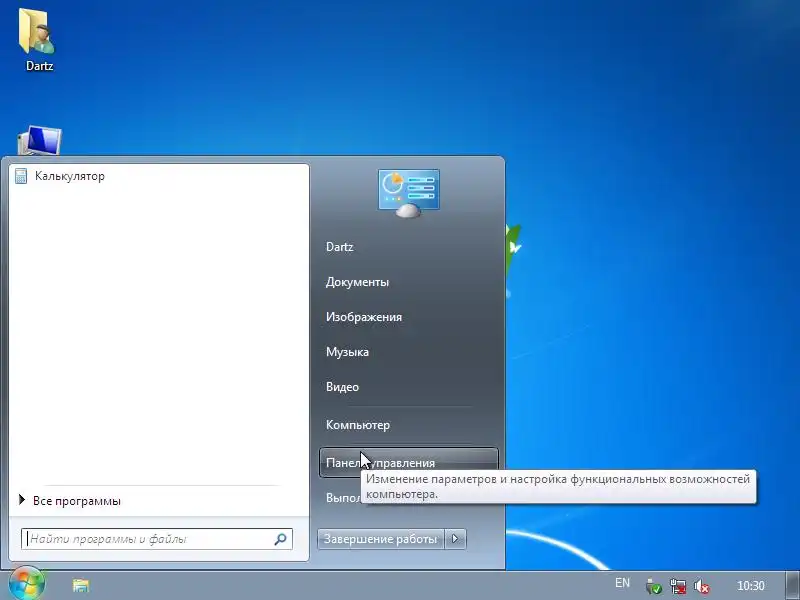800x600 pixels.
Task: Click the Control Panel picture atop Start menu
Action: 409,193
